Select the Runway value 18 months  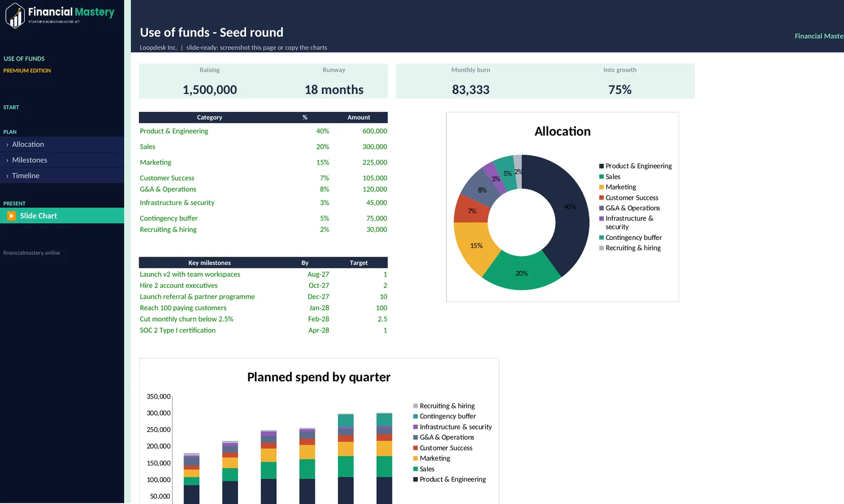coord(334,90)
